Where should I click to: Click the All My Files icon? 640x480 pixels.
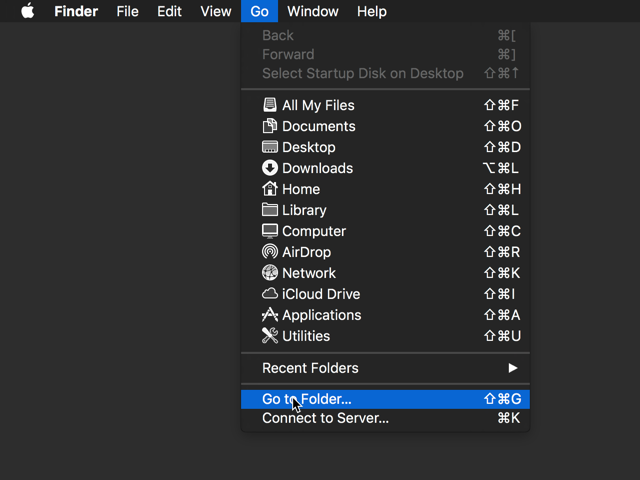[269, 105]
